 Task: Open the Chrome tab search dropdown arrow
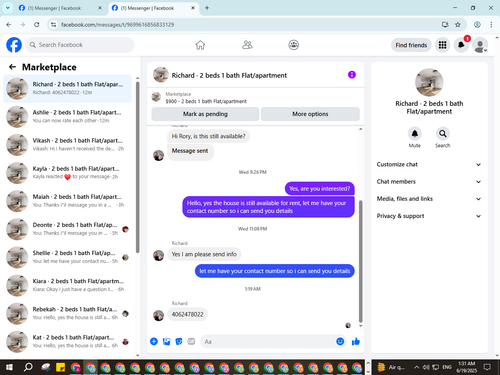[x=7, y=8]
